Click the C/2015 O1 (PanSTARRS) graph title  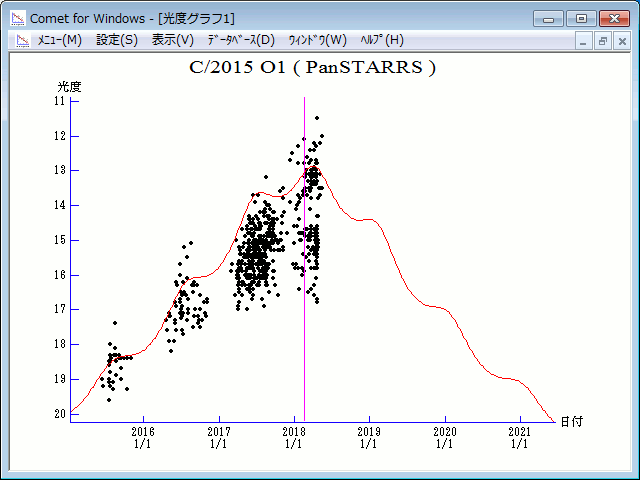click(312, 68)
